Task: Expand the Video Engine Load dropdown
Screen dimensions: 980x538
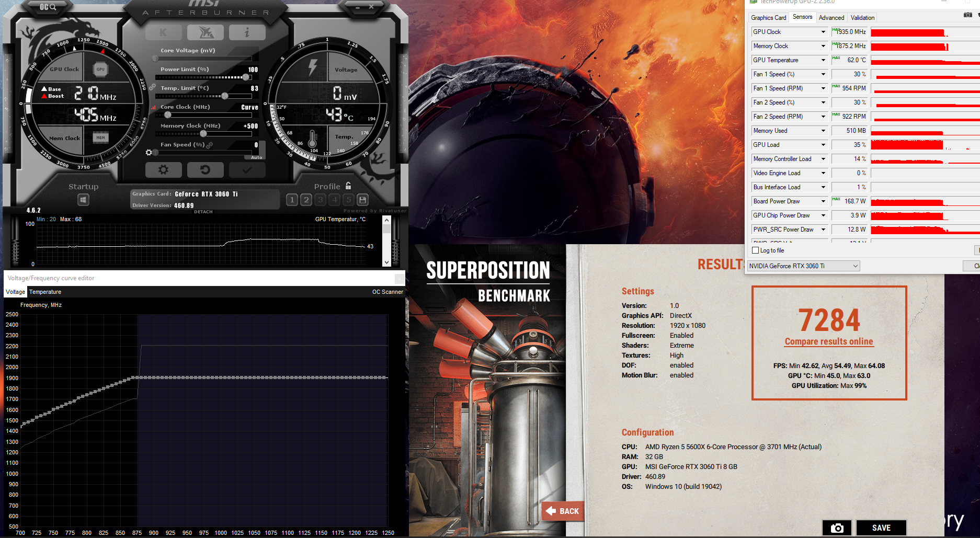Action: [823, 173]
